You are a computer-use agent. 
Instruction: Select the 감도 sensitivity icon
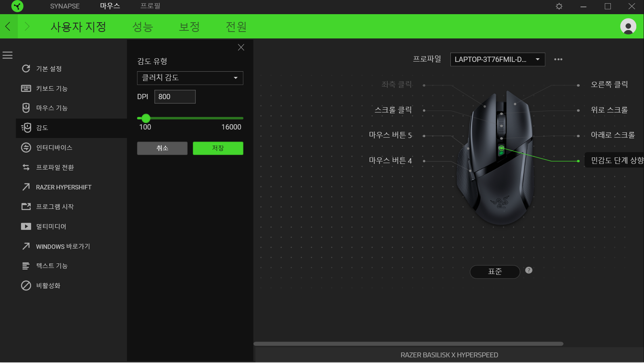click(26, 128)
